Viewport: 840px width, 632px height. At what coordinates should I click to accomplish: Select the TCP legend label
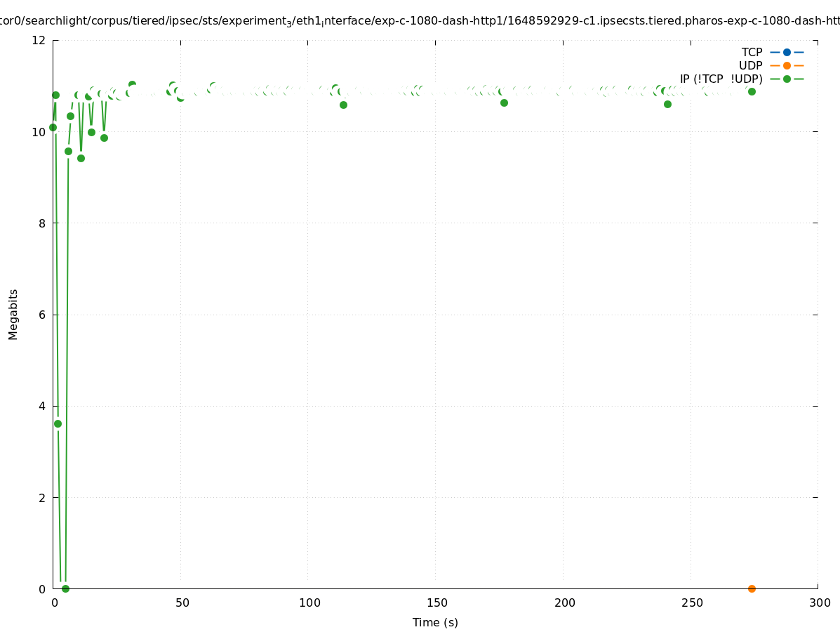[x=752, y=52]
